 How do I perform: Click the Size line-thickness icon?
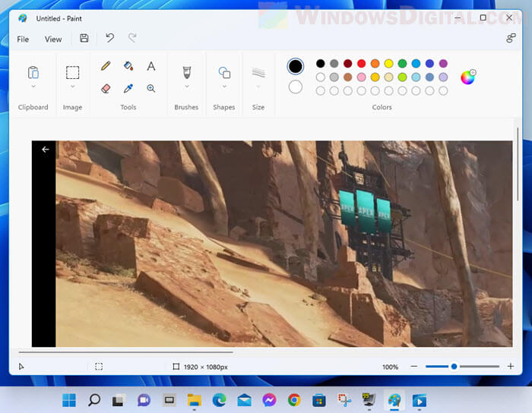[x=258, y=72]
